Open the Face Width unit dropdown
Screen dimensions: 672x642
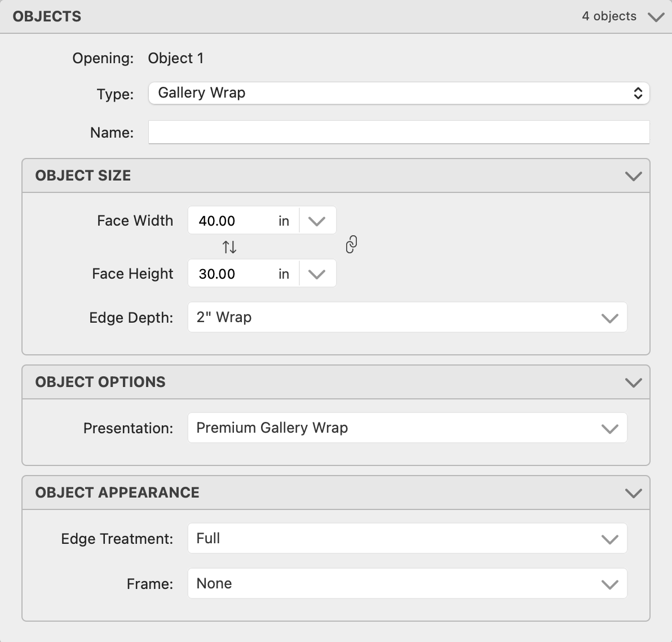pyautogui.click(x=317, y=221)
